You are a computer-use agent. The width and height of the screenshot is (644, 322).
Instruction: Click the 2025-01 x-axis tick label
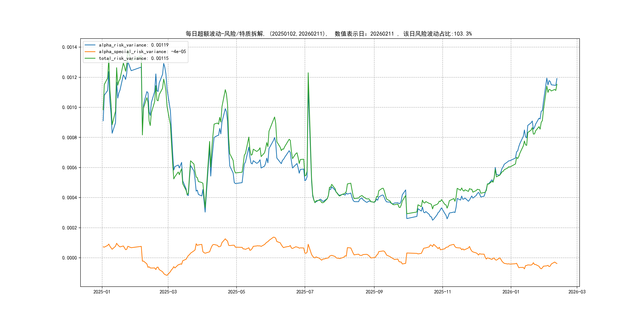(x=102, y=292)
